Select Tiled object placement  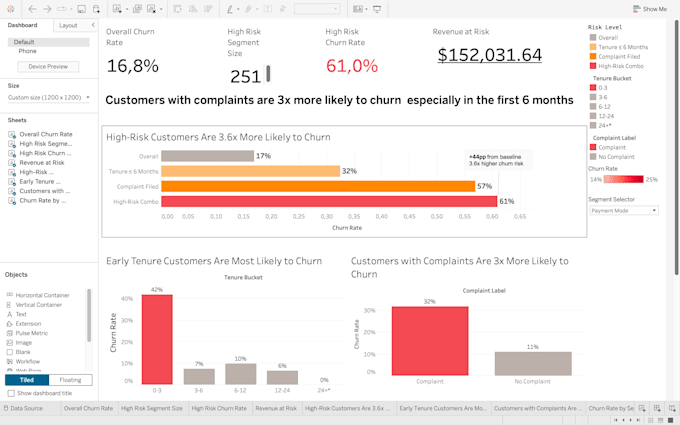27,380
